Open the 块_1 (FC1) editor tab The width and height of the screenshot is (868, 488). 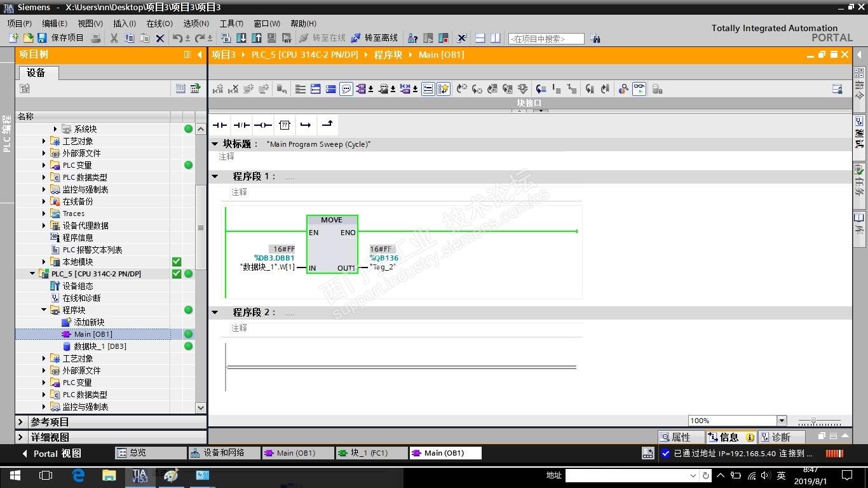click(x=371, y=453)
